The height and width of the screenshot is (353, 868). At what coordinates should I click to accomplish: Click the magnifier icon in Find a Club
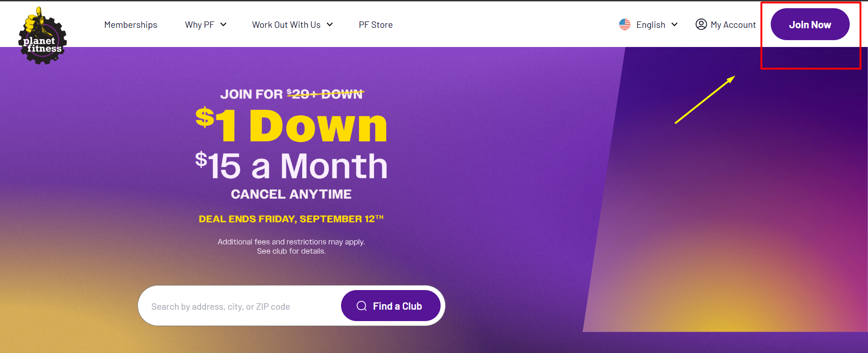[x=362, y=306]
